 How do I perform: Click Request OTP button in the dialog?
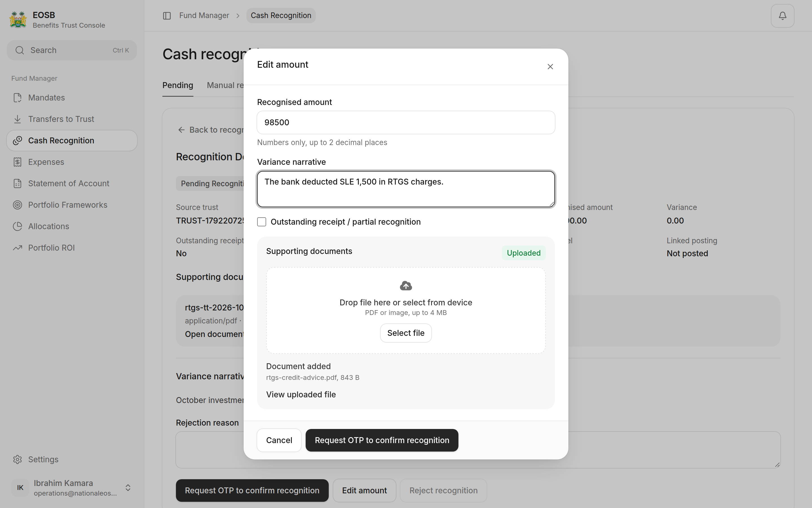tap(382, 440)
